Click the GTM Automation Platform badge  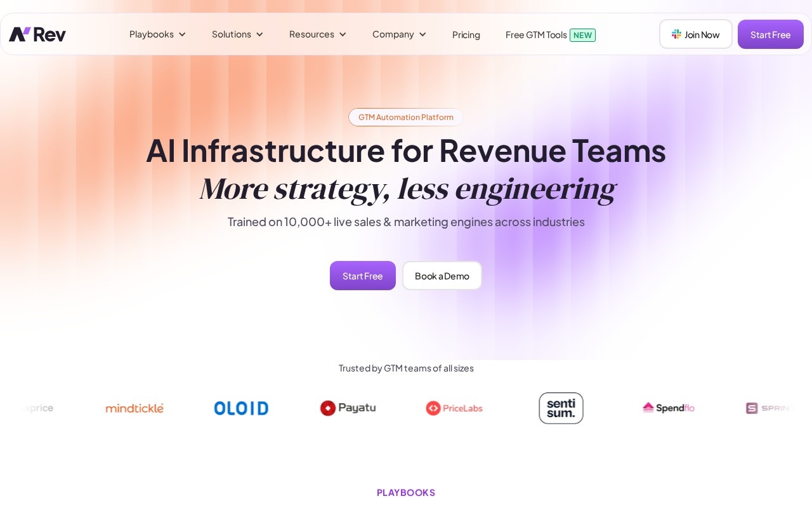pos(406,117)
